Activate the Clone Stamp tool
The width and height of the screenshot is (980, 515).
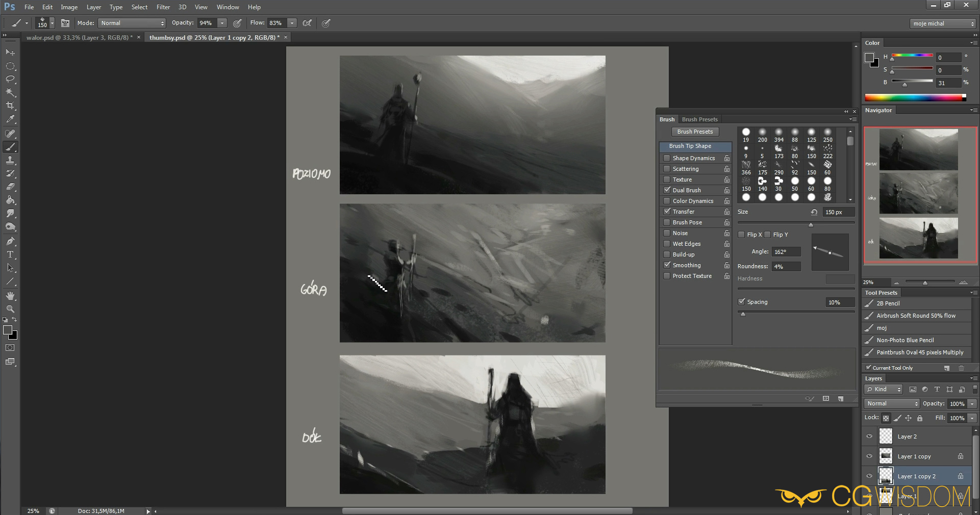pyautogui.click(x=10, y=160)
